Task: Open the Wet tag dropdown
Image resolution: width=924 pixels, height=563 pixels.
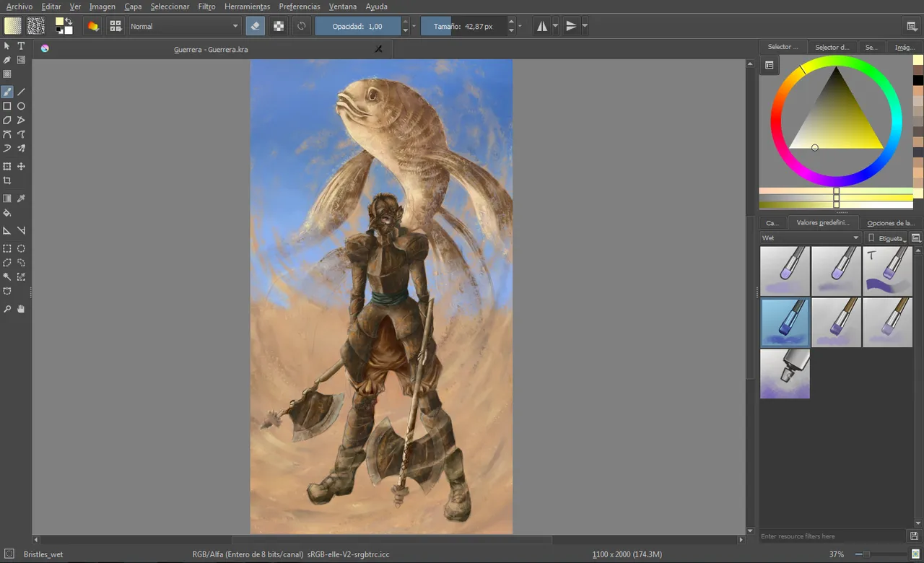Action: pyautogui.click(x=811, y=237)
